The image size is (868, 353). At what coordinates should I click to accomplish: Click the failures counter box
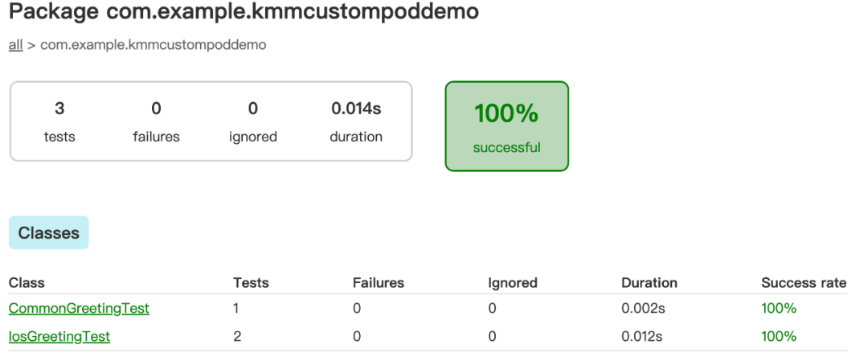point(156,122)
